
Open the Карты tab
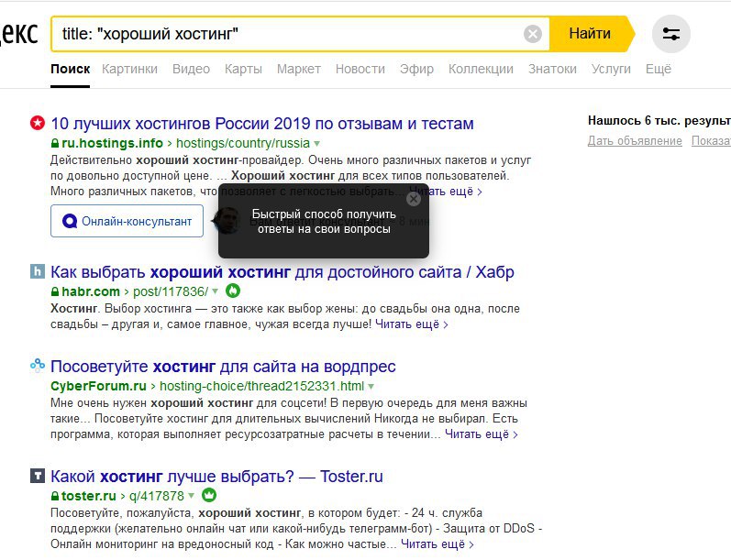coord(243,69)
